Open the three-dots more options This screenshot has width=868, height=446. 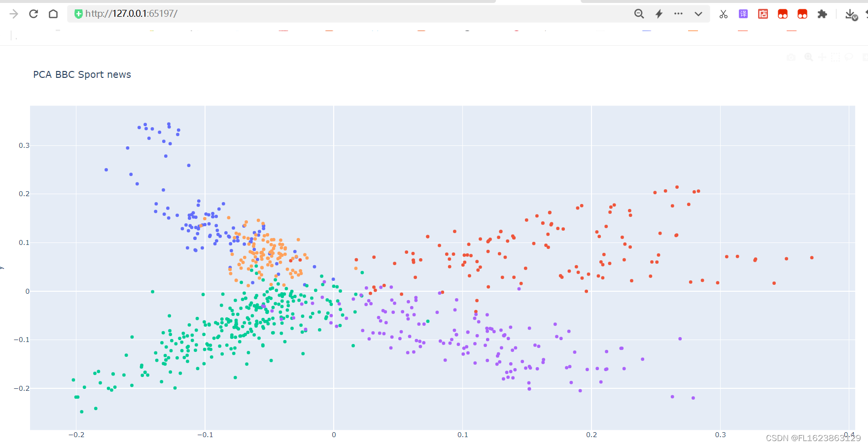679,14
